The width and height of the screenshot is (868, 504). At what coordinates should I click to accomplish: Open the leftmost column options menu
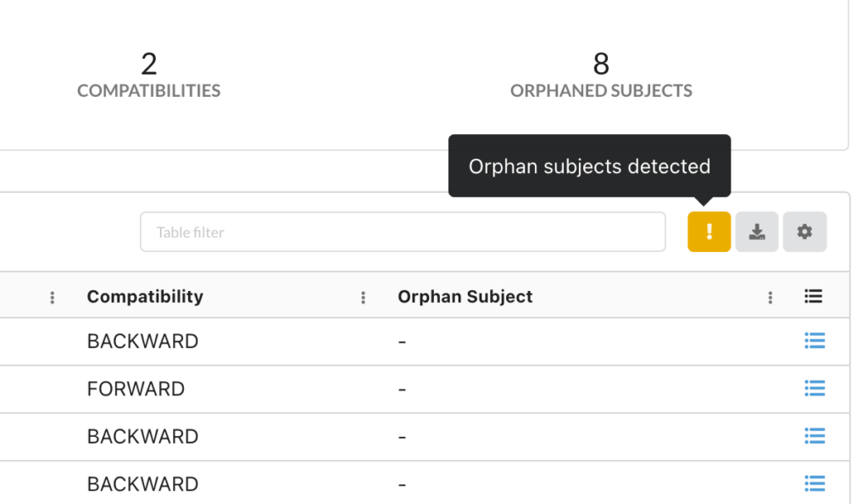[52, 297]
